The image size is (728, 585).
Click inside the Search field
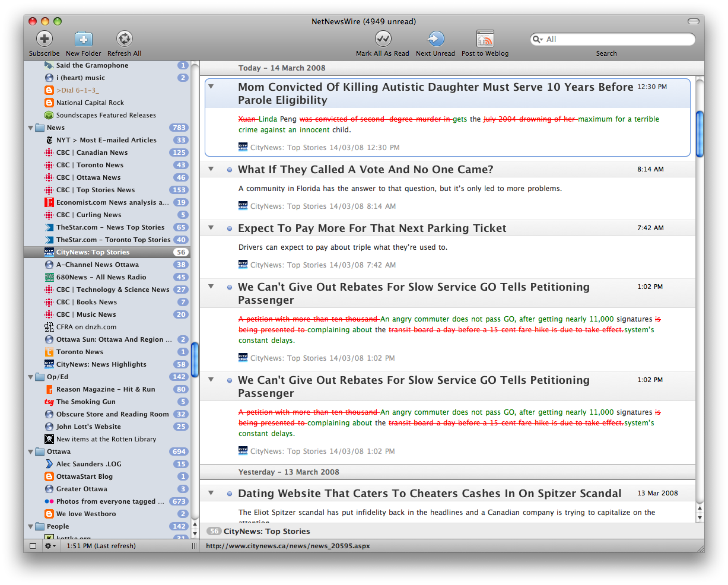[617, 40]
